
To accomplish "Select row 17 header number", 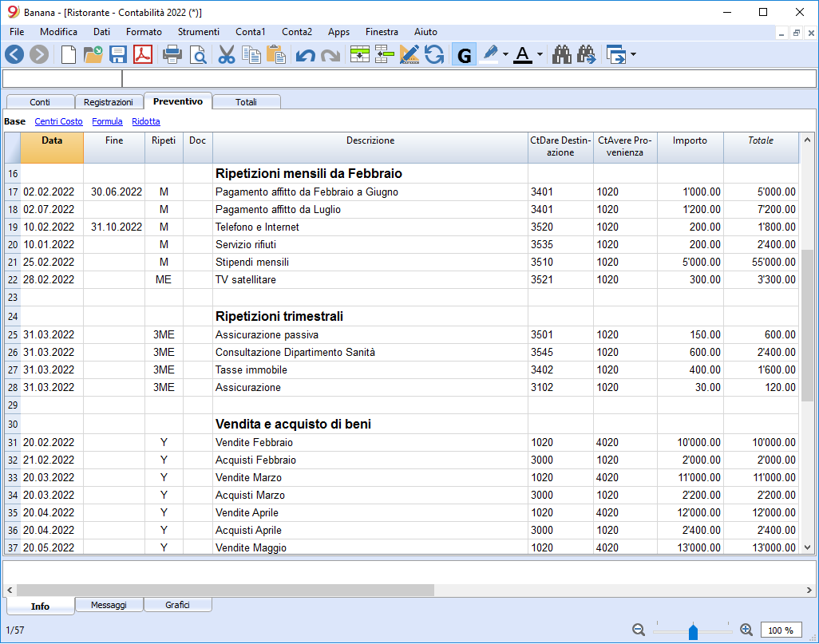I will tap(13, 192).
